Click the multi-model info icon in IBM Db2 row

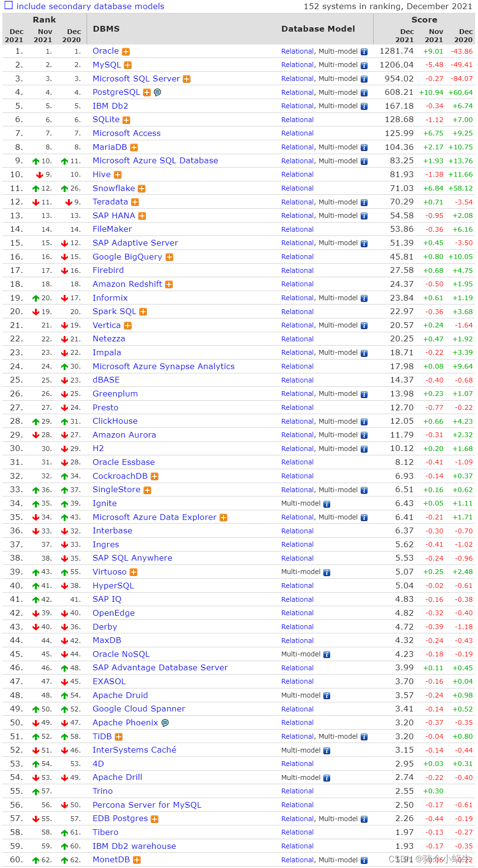coord(364,107)
